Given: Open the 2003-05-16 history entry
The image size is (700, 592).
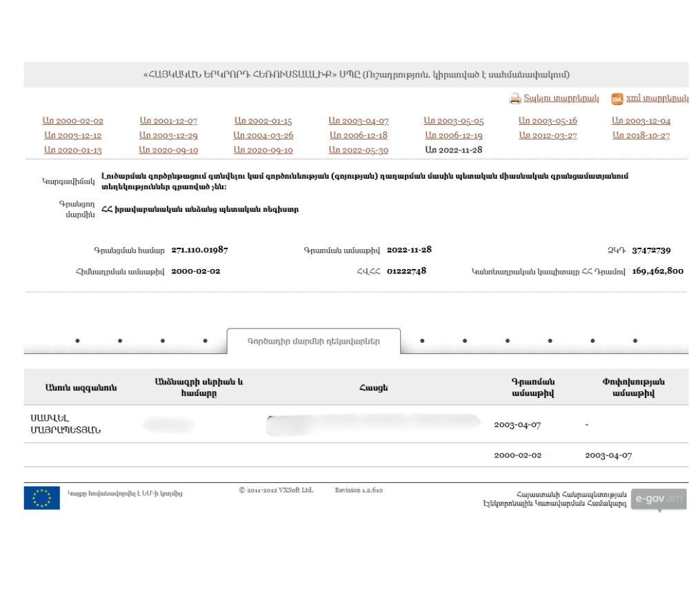Looking at the screenshot, I should pos(548,121).
